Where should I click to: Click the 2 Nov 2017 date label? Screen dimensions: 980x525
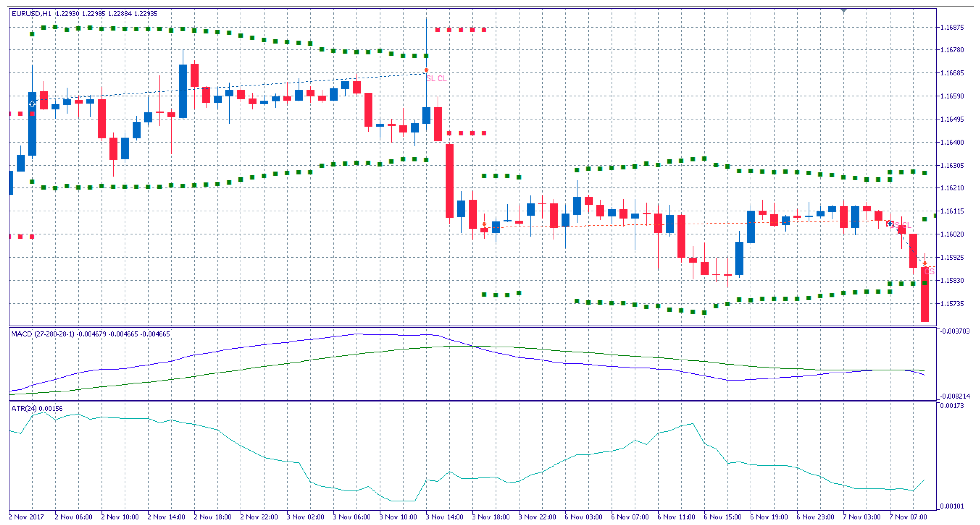26,517
